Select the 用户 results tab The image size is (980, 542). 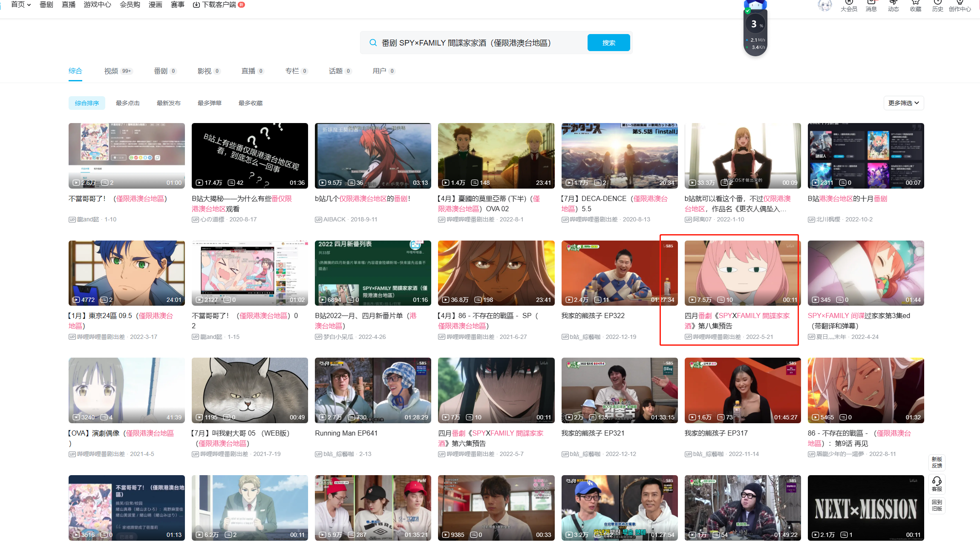(384, 71)
